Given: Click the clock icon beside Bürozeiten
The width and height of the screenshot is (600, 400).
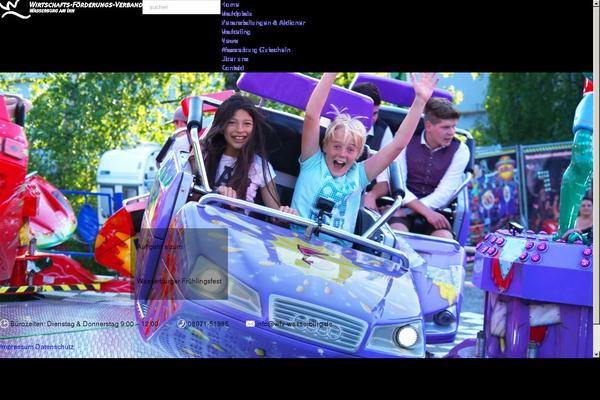Looking at the screenshot, I should click(x=4, y=324).
